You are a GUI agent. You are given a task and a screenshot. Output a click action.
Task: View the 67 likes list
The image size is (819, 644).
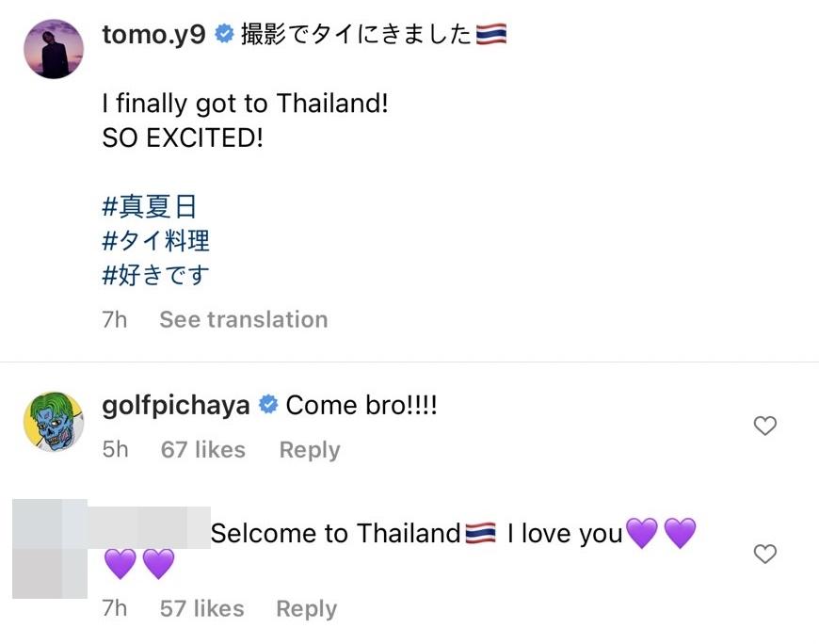point(202,450)
